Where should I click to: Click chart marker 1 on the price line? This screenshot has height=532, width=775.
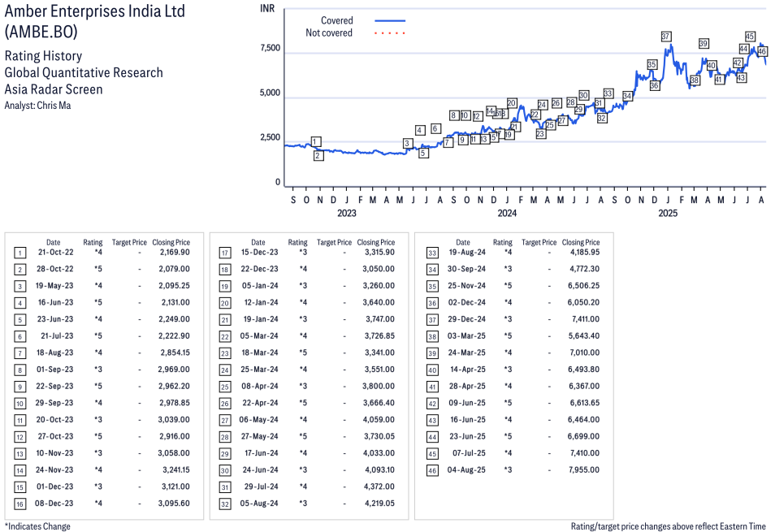click(x=316, y=142)
